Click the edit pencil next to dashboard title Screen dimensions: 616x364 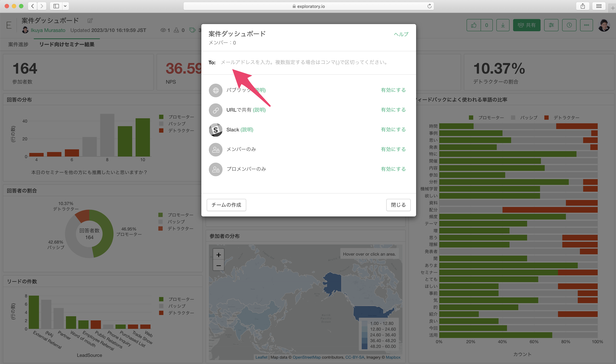90,21
